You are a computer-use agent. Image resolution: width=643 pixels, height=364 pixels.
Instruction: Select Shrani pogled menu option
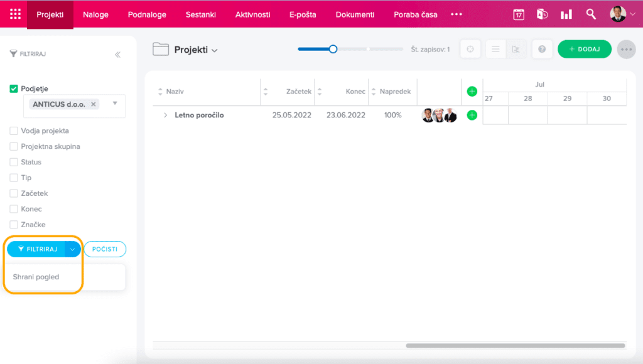pos(36,277)
